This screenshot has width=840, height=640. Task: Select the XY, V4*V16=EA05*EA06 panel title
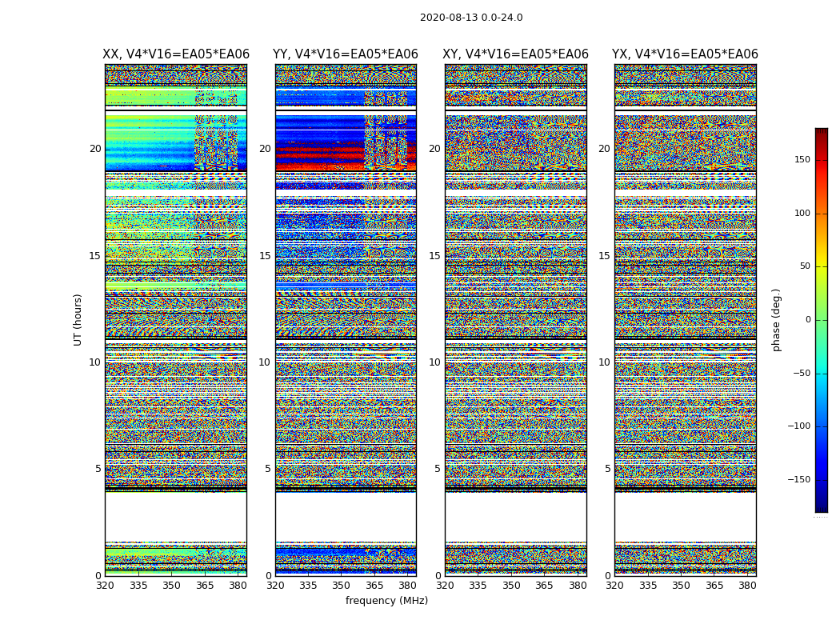[x=515, y=54]
